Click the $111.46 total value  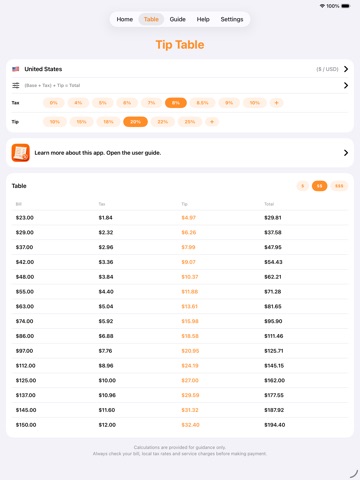point(274,336)
